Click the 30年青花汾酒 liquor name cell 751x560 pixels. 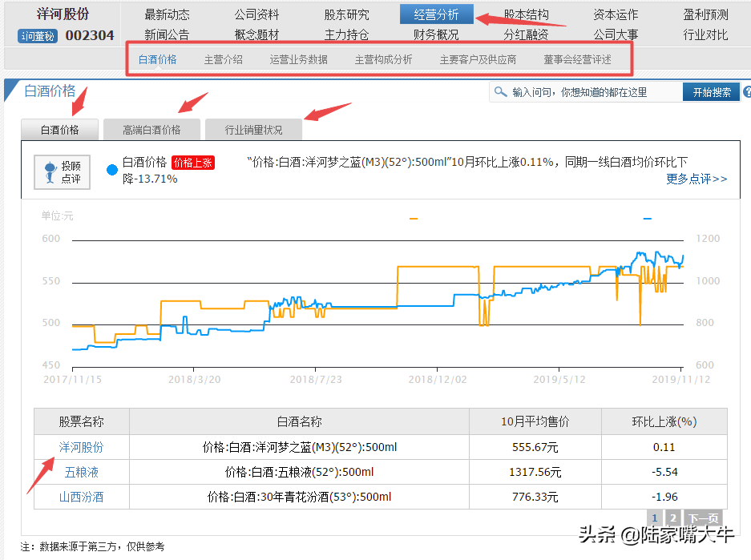click(x=299, y=497)
